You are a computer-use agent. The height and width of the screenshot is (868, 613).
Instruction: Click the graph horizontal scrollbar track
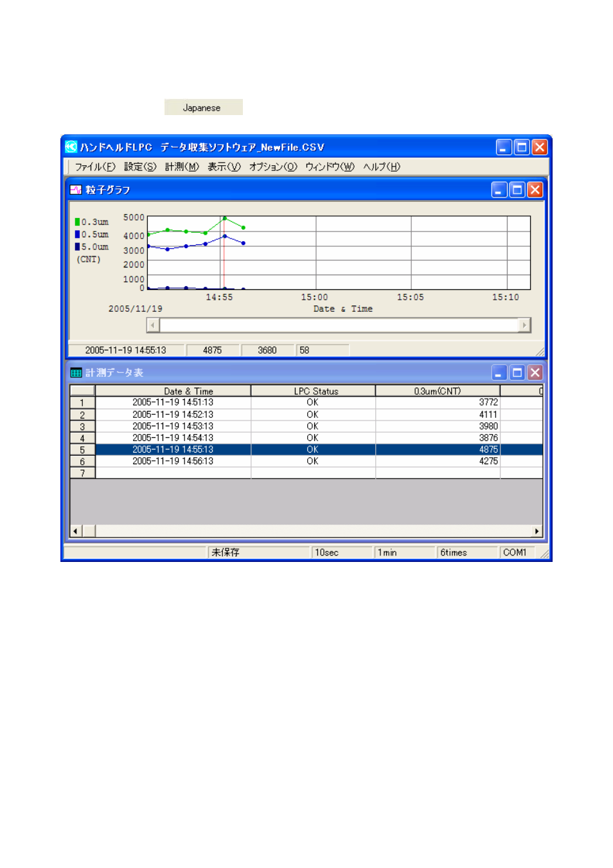339,325
